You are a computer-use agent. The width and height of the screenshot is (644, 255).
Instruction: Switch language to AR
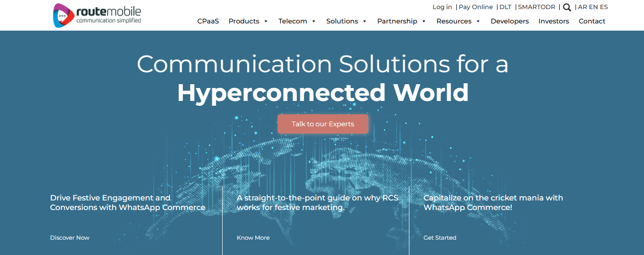point(582,7)
